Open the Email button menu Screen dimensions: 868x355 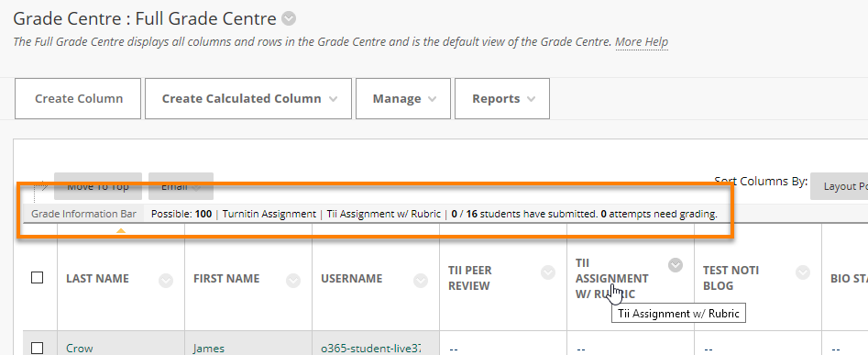tap(181, 186)
